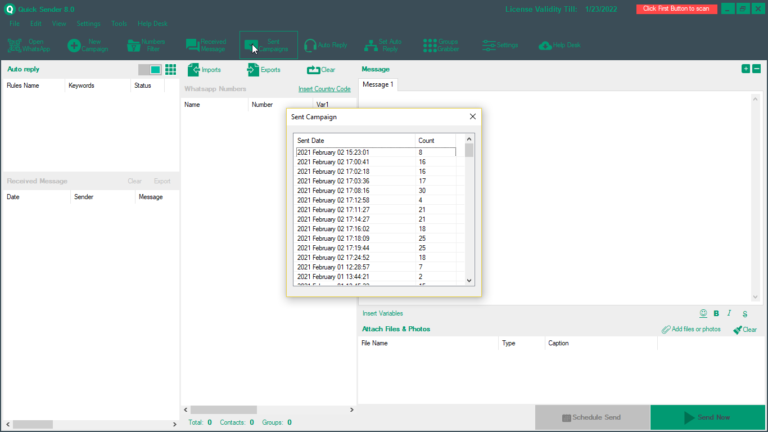
Task: Click right arrow of numbers list scrollbar
Action: [x=351, y=409]
